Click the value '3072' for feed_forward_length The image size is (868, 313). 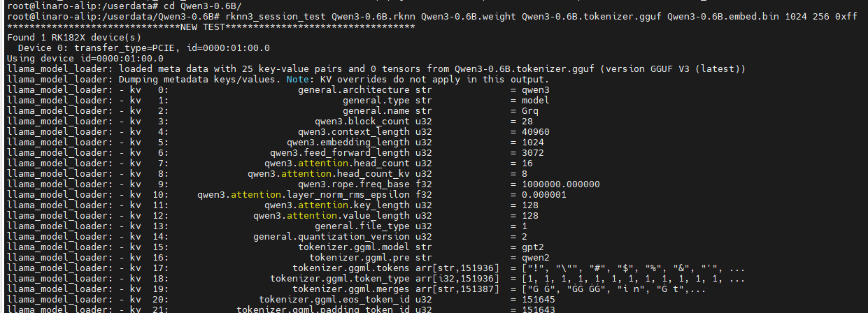pos(533,152)
